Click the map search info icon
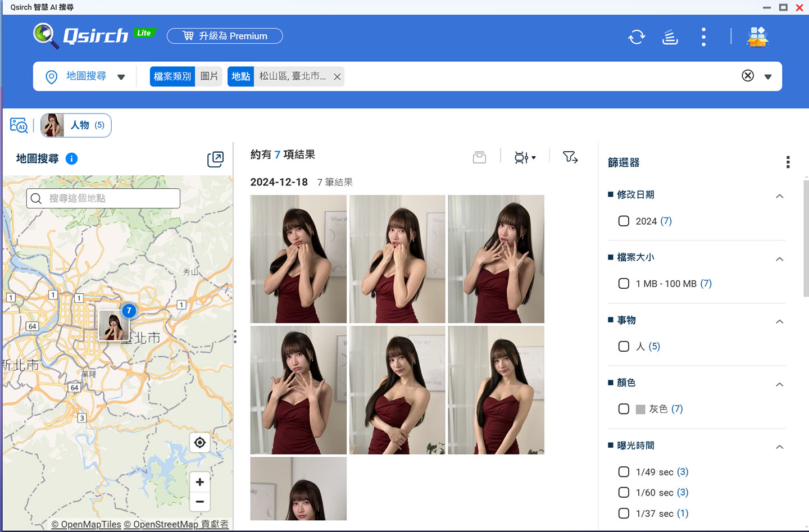 click(71, 158)
